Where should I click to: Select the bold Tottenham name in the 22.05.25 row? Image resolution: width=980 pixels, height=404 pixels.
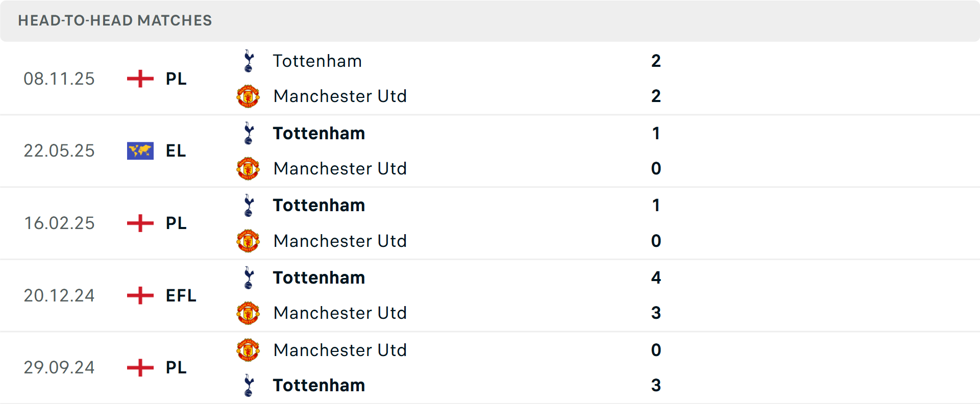318,133
